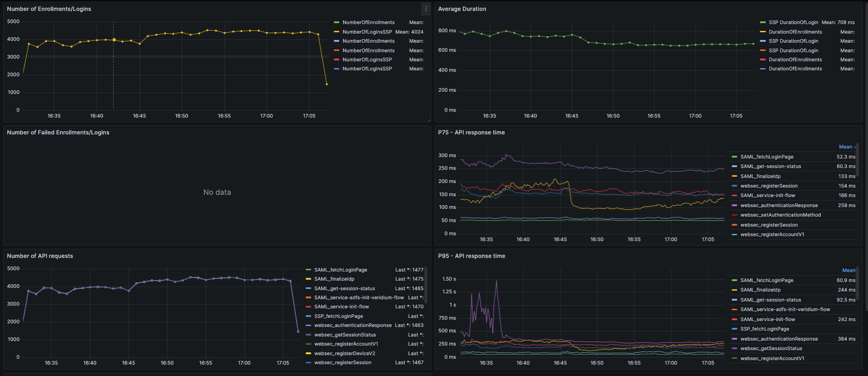Toggle websec_authenticationResponse in the API requests legend
Screen dimensions: 868x376
[x=353, y=325]
